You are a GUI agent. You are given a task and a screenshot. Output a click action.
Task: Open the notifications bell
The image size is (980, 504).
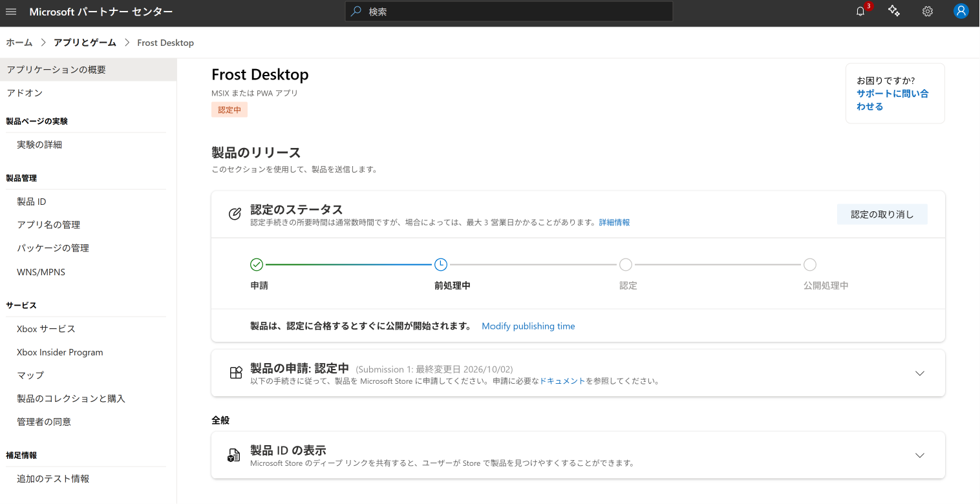(x=860, y=12)
